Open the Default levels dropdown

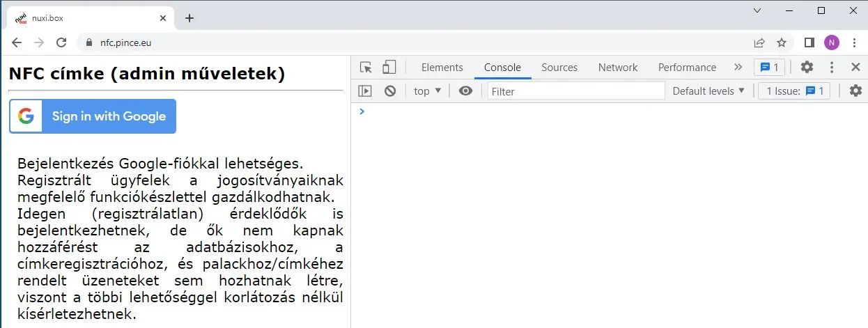pos(708,91)
